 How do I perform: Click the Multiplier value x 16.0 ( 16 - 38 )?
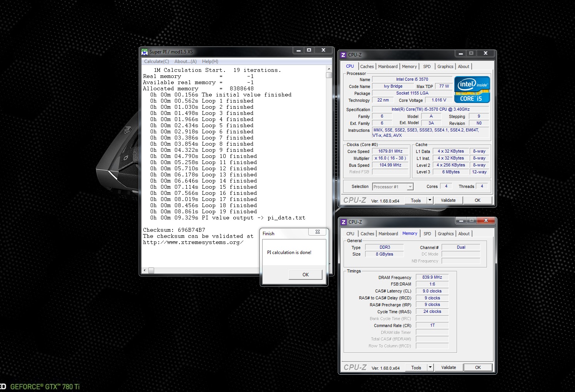tap(390, 158)
